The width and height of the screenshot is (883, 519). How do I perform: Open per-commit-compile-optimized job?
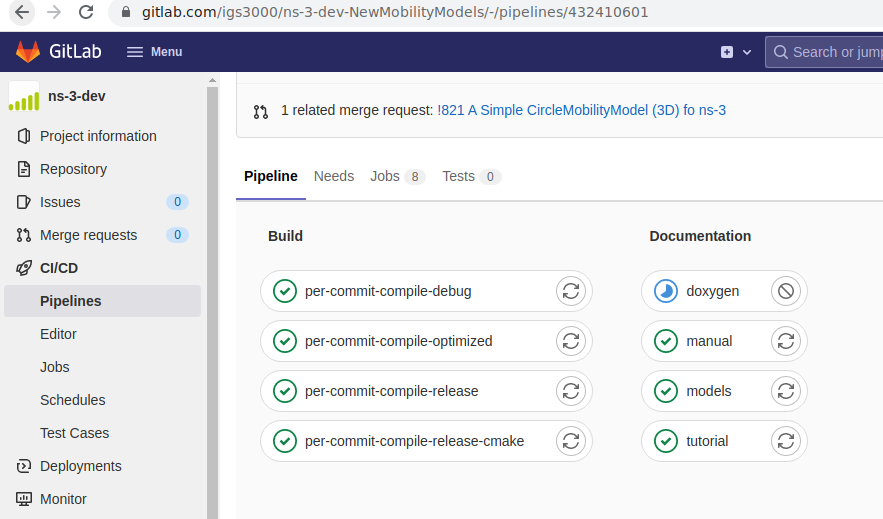point(398,341)
